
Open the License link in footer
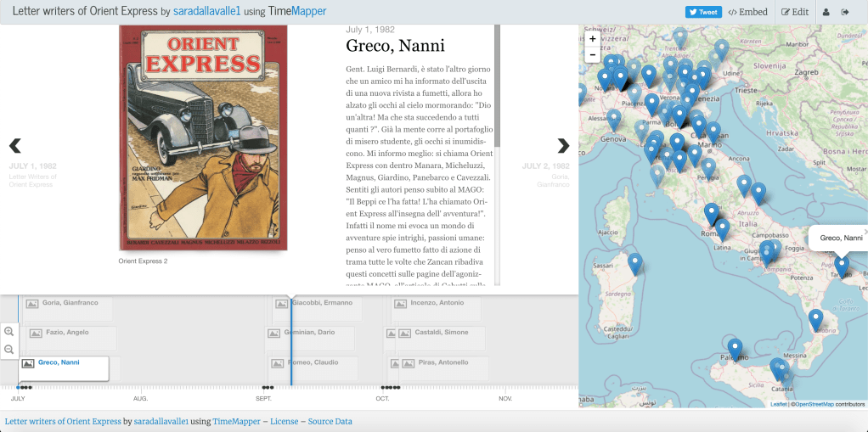point(284,421)
